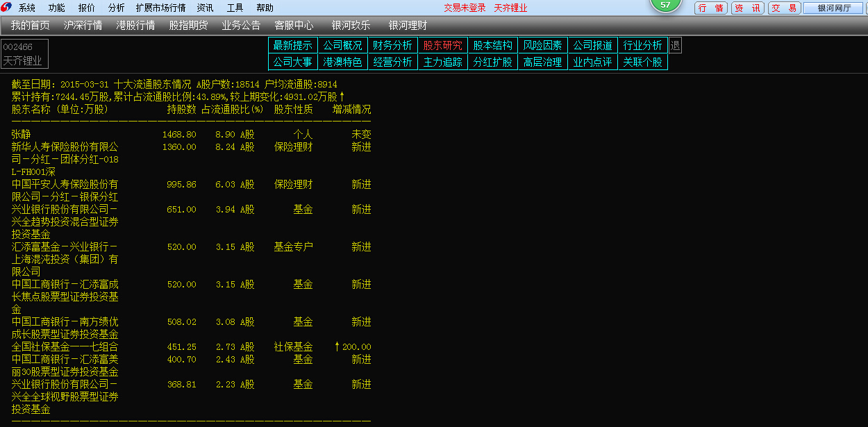Open the 功能 menu
The image size is (868, 427).
(x=57, y=8)
